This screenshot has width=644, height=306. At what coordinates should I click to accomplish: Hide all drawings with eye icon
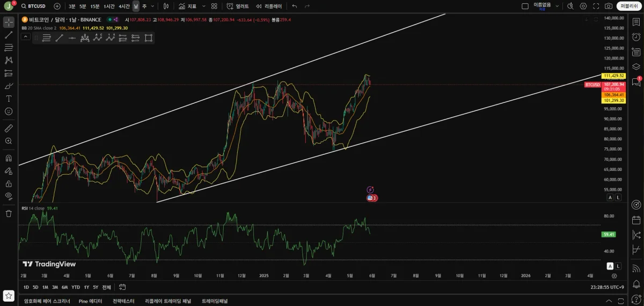coord(9,196)
